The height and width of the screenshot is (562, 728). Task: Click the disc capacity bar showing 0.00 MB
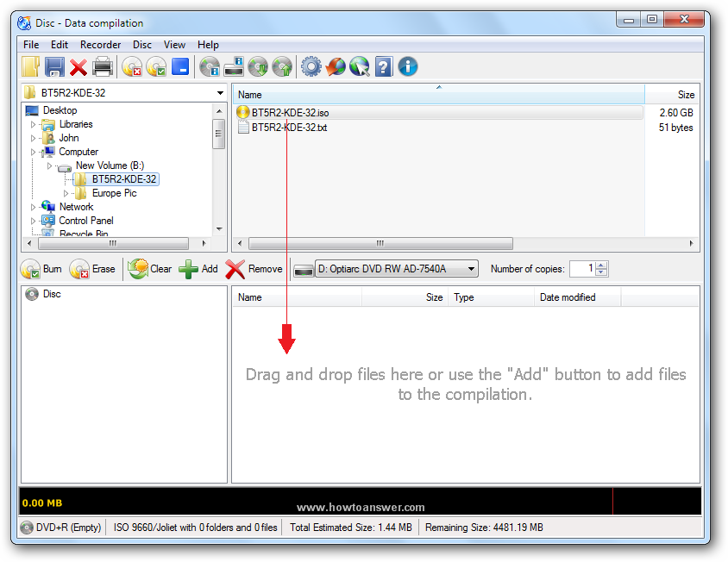pos(361,502)
